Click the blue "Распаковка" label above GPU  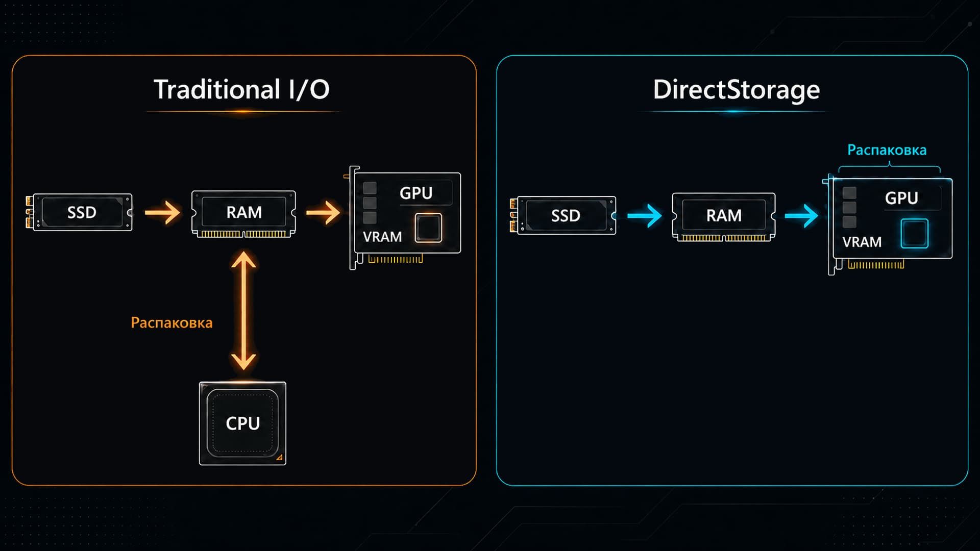pos(887,150)
